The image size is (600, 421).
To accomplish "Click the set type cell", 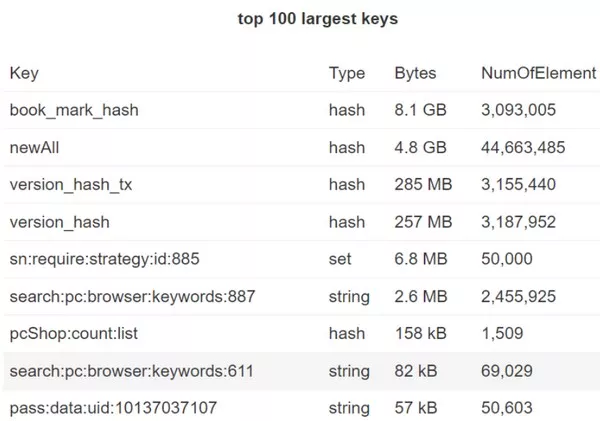I will [x=340, y=259].
